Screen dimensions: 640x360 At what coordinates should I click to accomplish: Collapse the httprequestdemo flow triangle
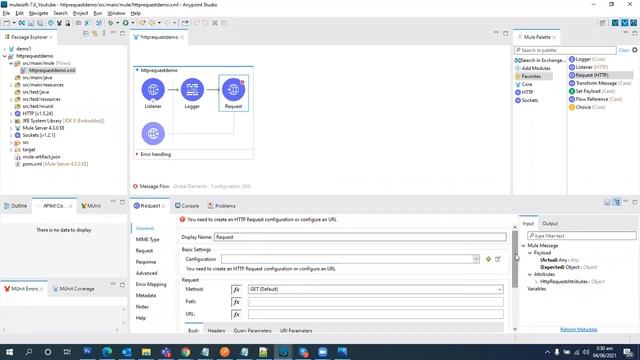click(137, 70)
